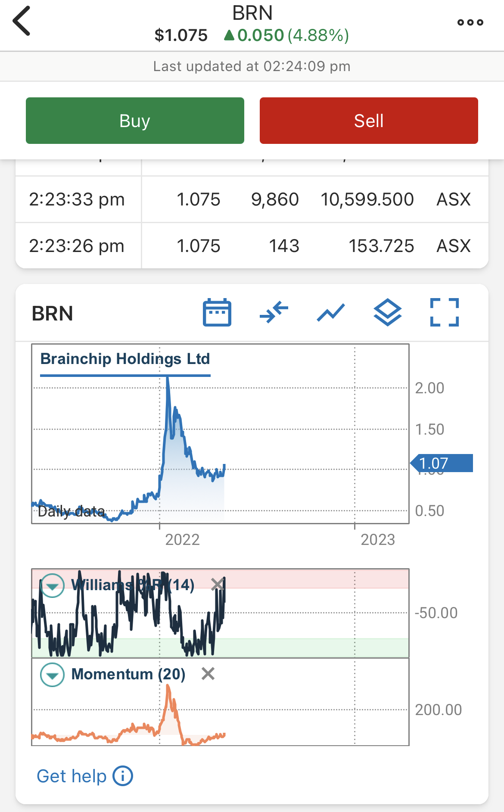Tap the compare arrows chart icon
Viewport: 504px width, 812px height.
coord(274,312)
